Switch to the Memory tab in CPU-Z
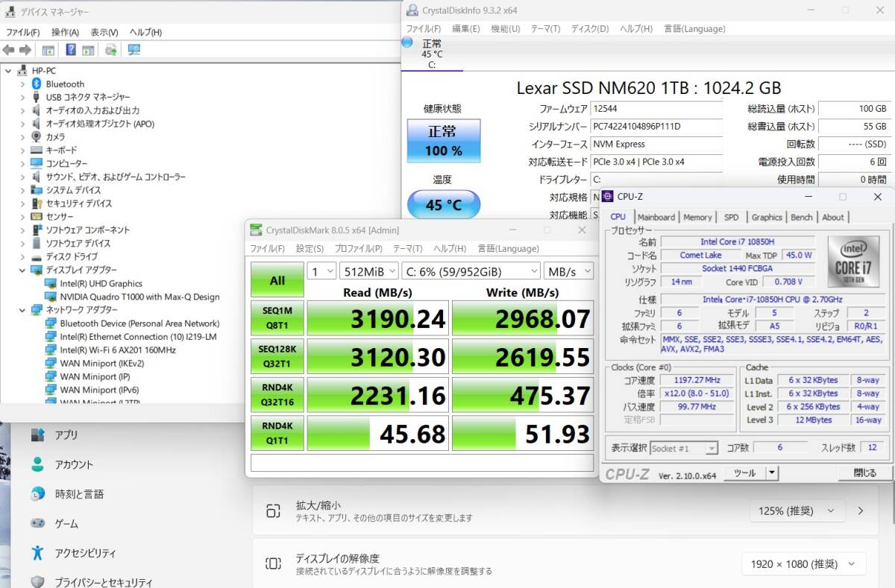 click(697, 217)
